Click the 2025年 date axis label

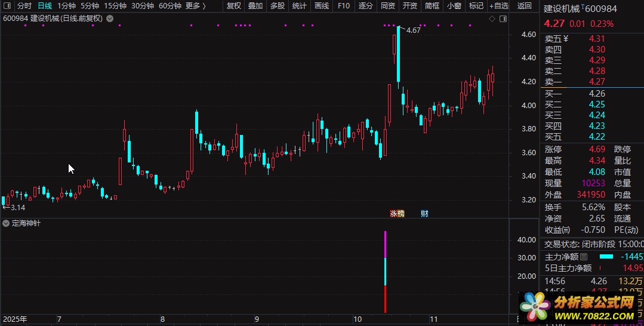tap(15, 319)
